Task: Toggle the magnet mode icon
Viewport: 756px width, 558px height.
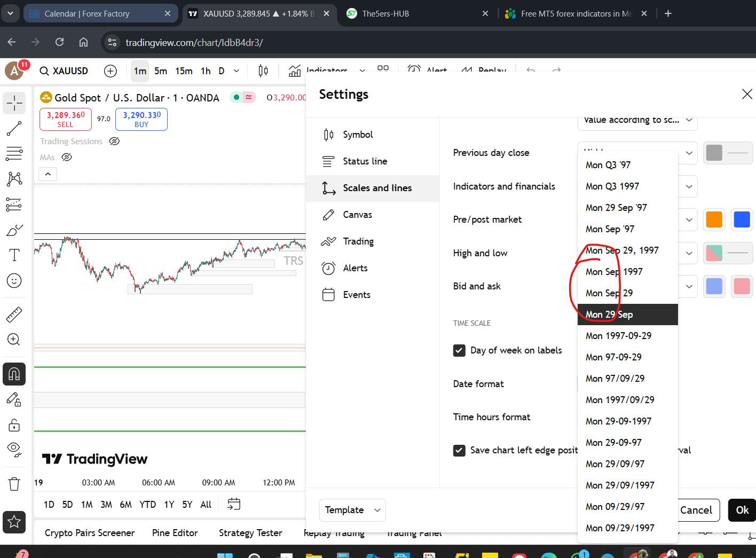Action: coord(14,374)
